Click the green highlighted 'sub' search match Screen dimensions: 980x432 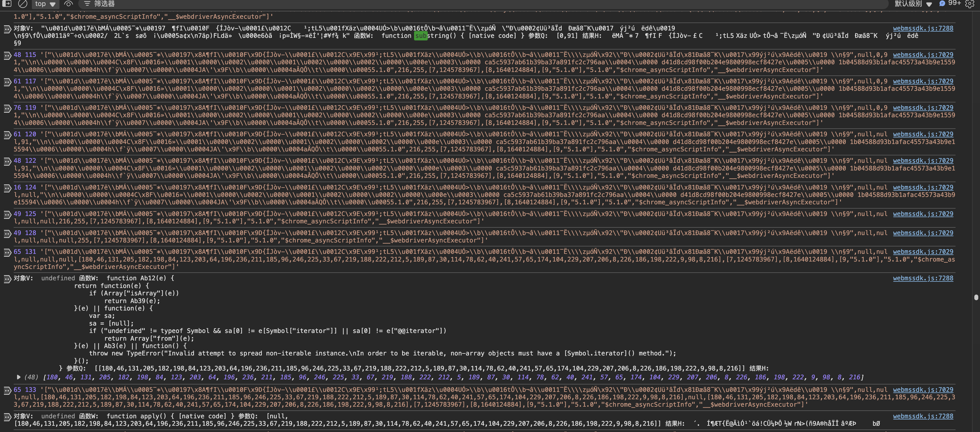coord(420,36)
